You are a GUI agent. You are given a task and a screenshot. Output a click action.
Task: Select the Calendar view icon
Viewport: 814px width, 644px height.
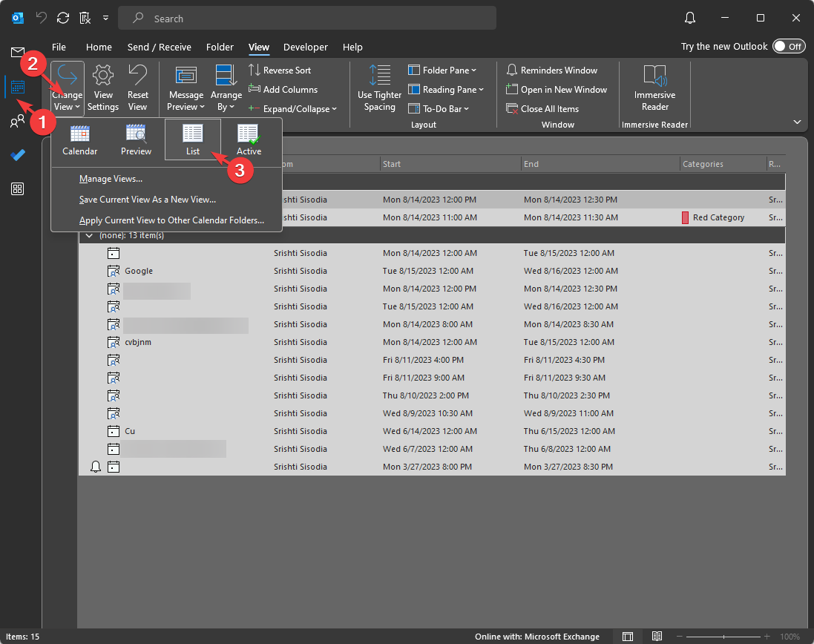(x=79, y=139)
